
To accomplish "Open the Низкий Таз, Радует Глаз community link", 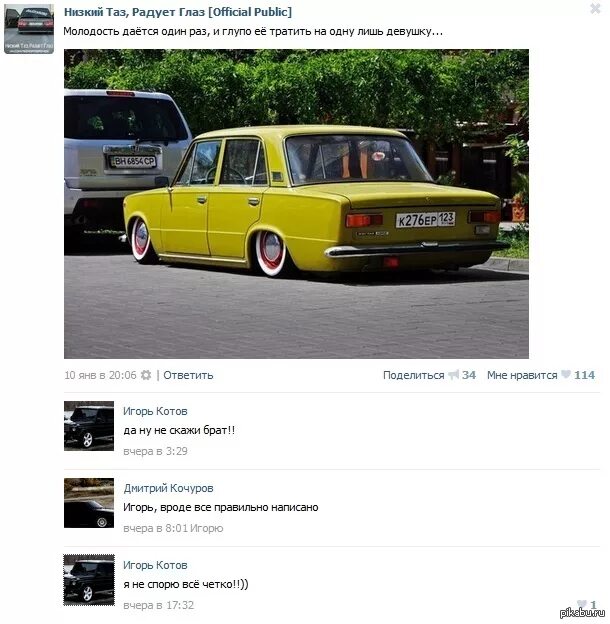I will 178,12.
